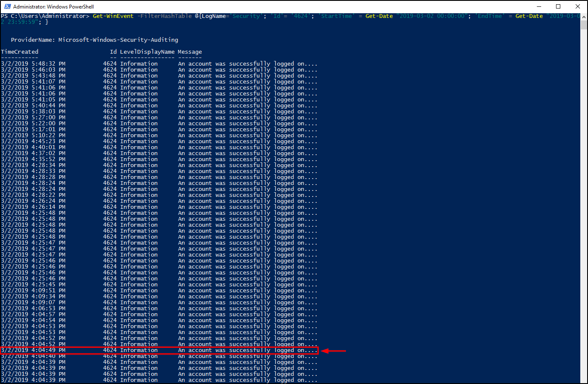Click the PowerShell icon in the title bar
Image resolution: width=588 pixels, height=384 pixels.
[7, 6]
